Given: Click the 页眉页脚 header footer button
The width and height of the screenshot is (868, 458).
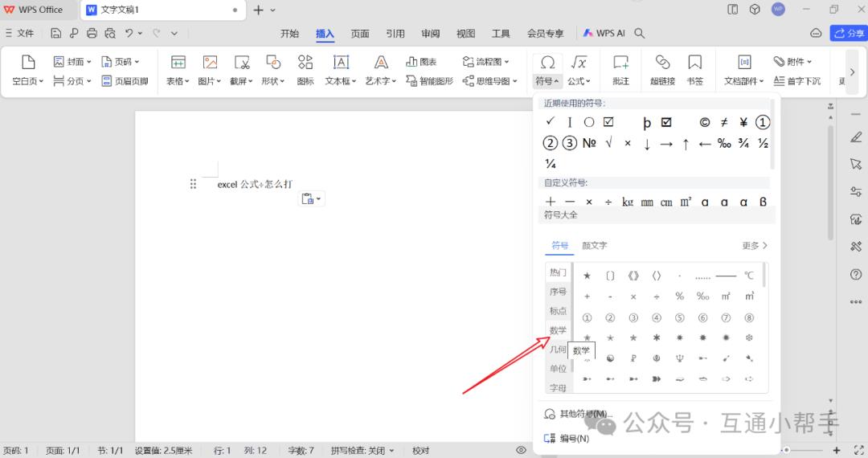Looking at the screenshot, I should click(125, 81).
